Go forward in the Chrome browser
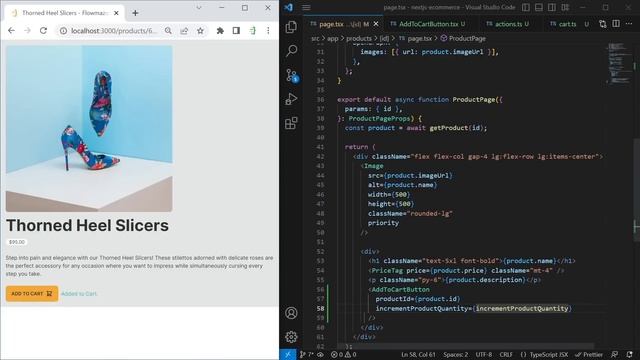This screenshot has height=360, width=640. coord(27,31)
